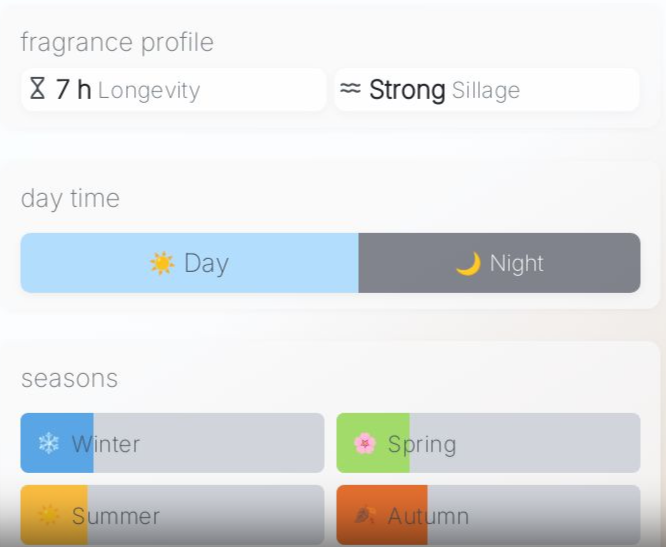Click the sun icon beside Day

(x=162, y=263)
